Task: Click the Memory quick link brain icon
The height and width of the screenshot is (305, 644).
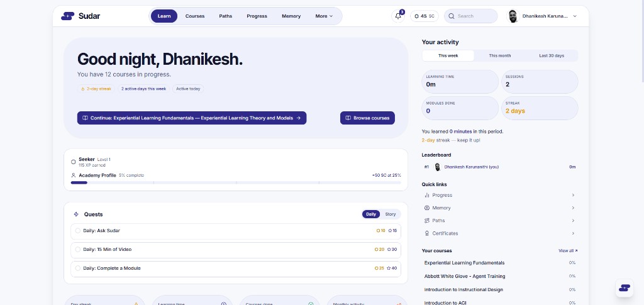Action: click(427, 208)
